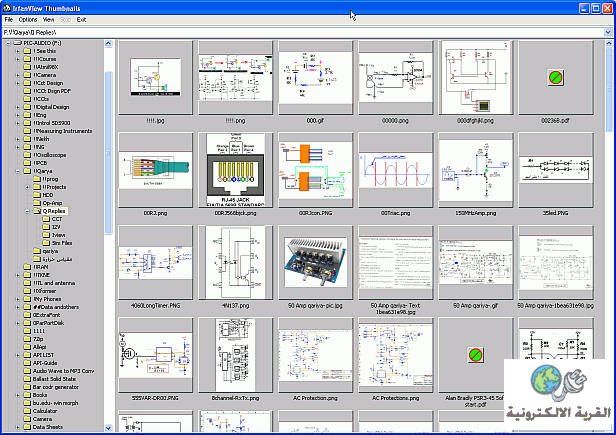Click the folder icon beside Op-Amp

[x=37, y=203]
